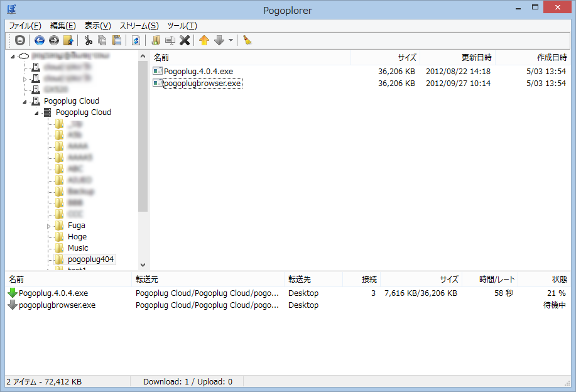Screen dimensions: 576x392
Task: Click the cloud icon at tree root
Action: click(x=24, y=56)
